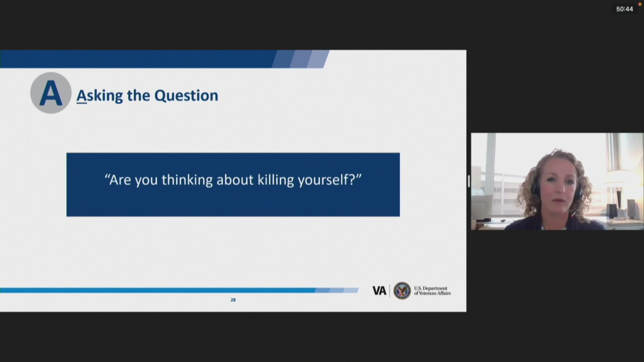Click slide page number 28

click(x=233, y=300)
